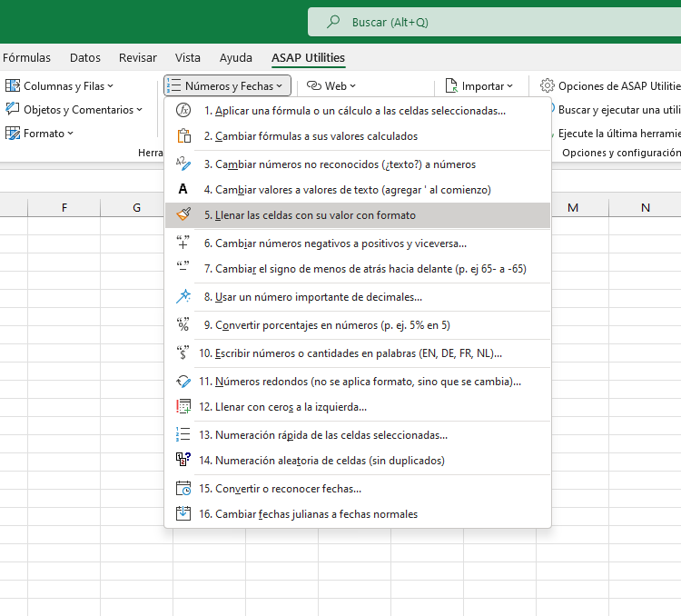This screenshot has height=616, width=681.
Task: Click Opciones de ASAP Utilities button
Action: pos(610,86)
